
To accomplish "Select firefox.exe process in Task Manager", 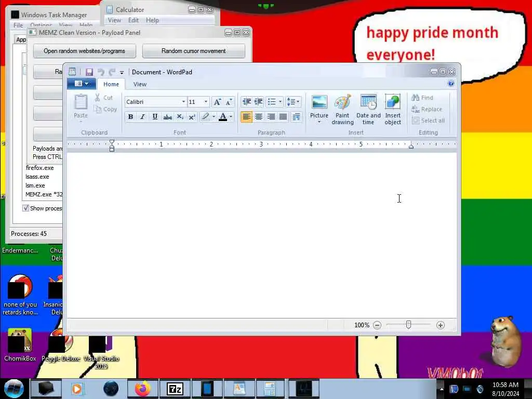I will (x=39, y=168).
